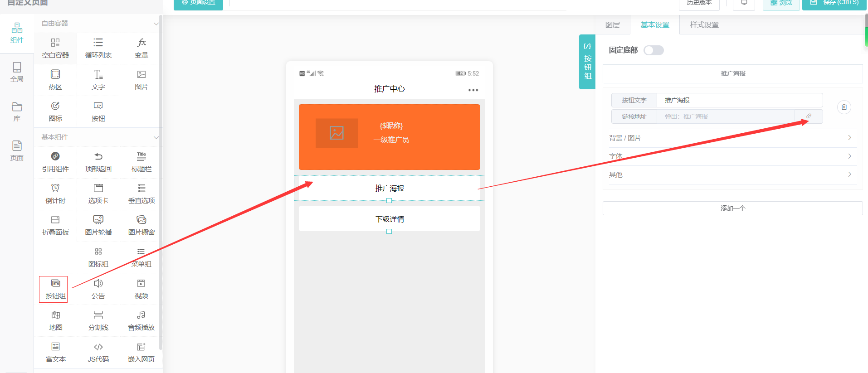The height and width of the screenshot is (373, 868).
Task: Open the 基本设置 tab
Action: [655, 25]
